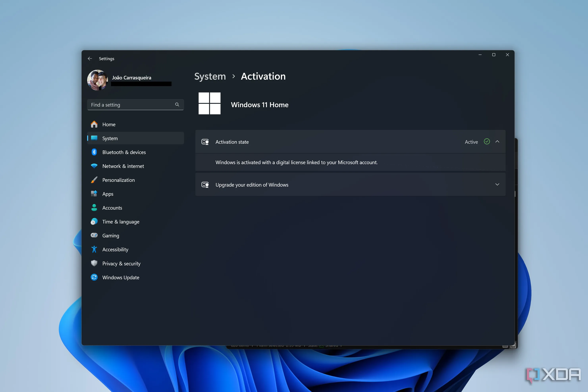The width and height of the screenshot is (588, 392).
Task: Open Time & language settings
Action: tap(135, 222)
